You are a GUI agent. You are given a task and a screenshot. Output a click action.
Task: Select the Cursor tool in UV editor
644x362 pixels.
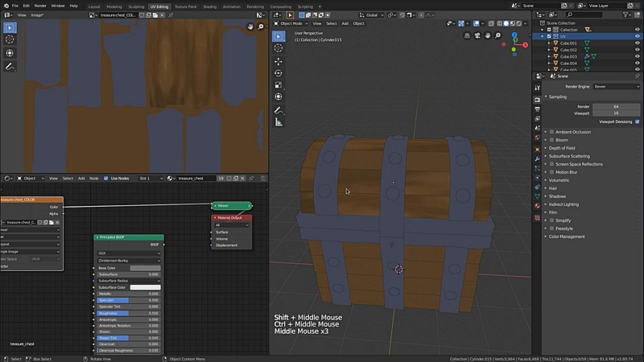pyautogui.click(x=10, y=39)
